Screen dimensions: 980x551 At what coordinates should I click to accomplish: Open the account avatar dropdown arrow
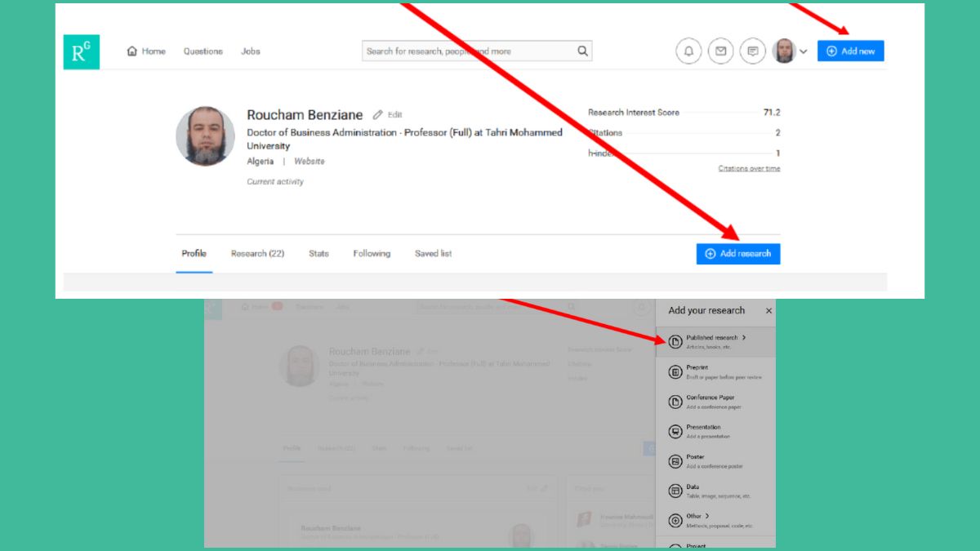(803, 51)
